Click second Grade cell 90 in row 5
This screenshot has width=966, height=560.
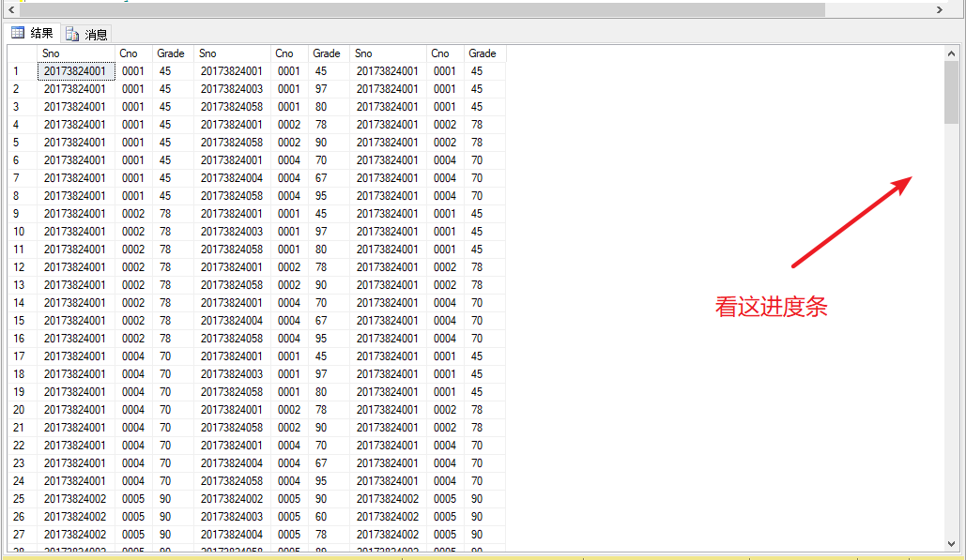(x=329, y=143)
